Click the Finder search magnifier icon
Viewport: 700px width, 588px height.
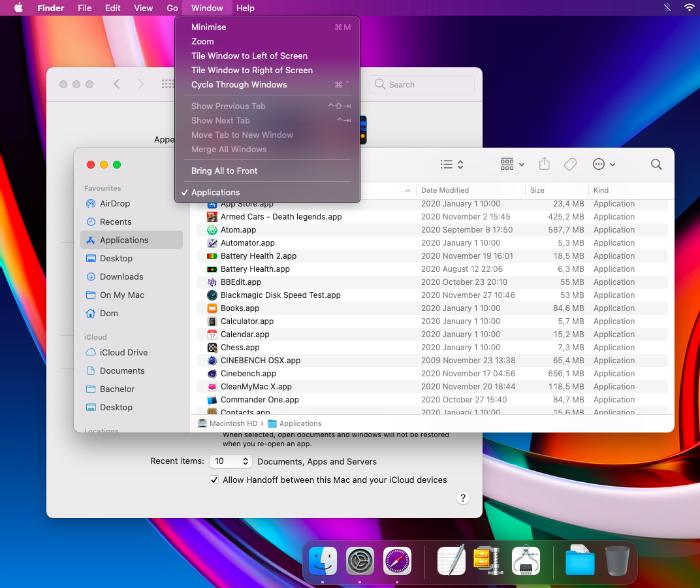(656, 165)
